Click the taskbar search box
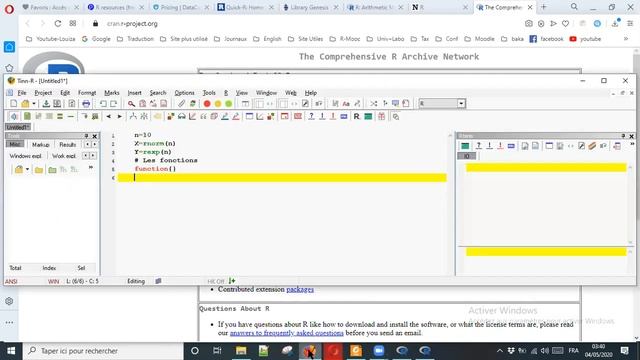Viewport: 640px width, 360px height. (x=102, y=351)
